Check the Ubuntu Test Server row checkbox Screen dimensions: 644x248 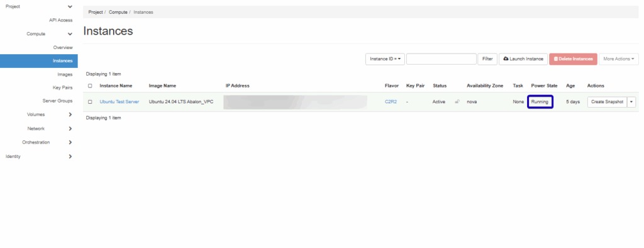tap(90, 102)
